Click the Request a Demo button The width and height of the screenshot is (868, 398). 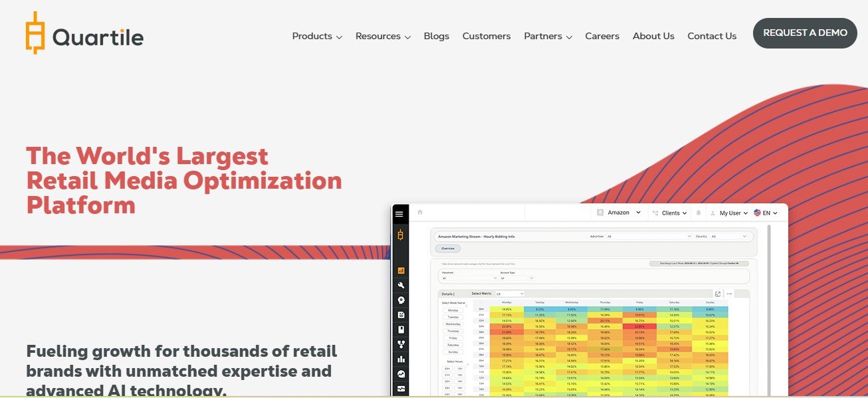[x=804, y=33]
